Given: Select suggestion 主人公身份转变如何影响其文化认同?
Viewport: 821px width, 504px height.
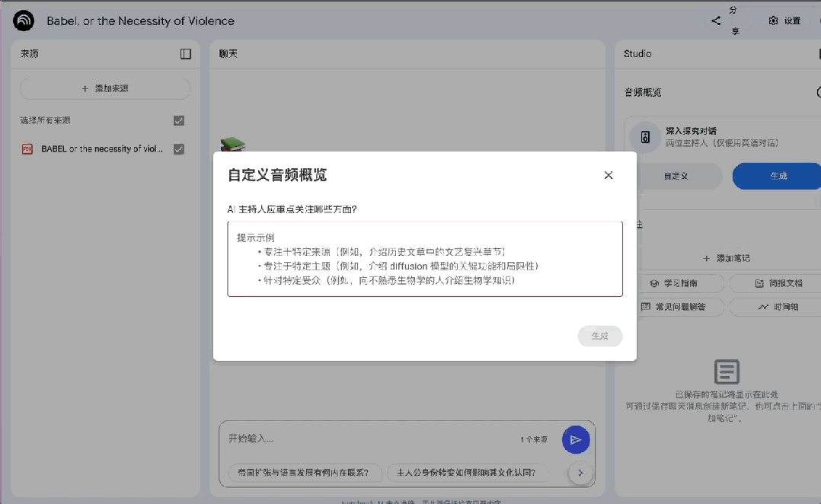Looking at the screenshot, I should 466,473.
